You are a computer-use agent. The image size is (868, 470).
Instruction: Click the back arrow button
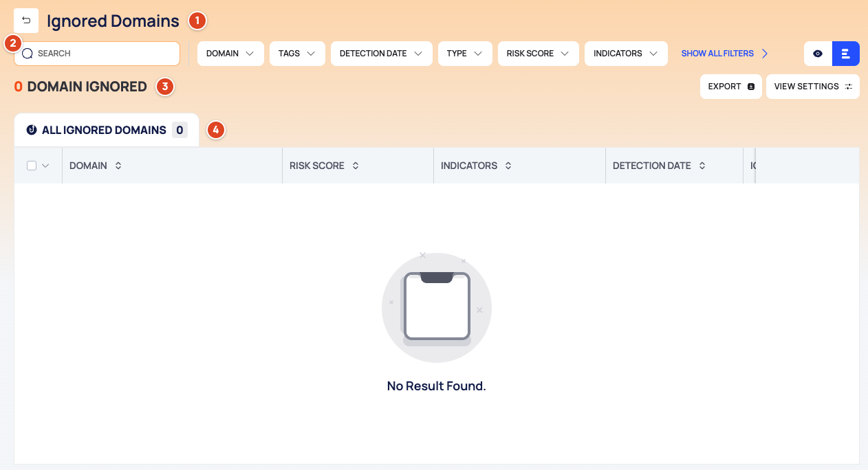point(26,21)
